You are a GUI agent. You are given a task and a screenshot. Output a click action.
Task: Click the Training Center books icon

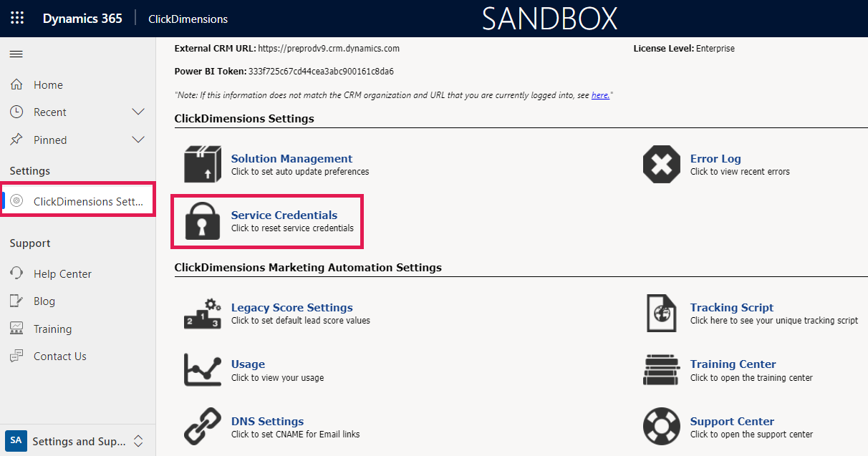tap(662, 370)
